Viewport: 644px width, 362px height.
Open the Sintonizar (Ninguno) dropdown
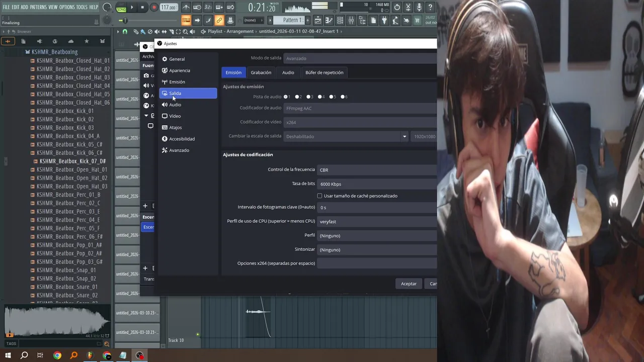(377, 250)
